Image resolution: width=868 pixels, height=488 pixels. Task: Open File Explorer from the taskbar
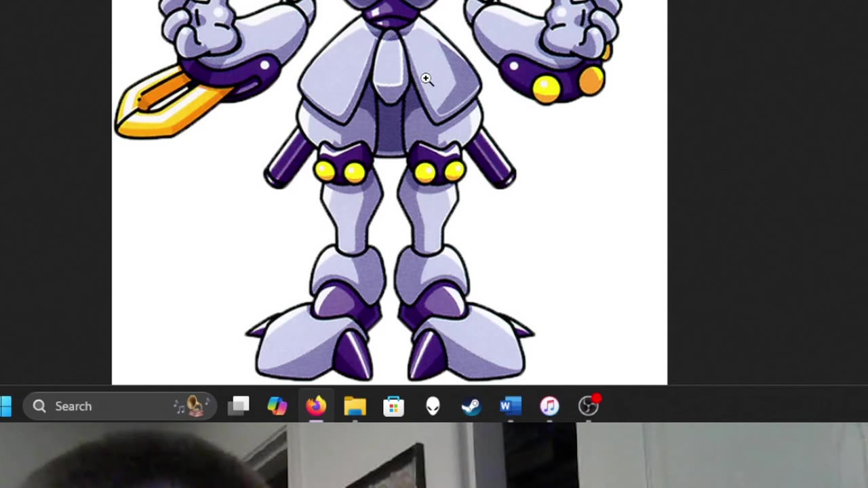pos(355,406)
